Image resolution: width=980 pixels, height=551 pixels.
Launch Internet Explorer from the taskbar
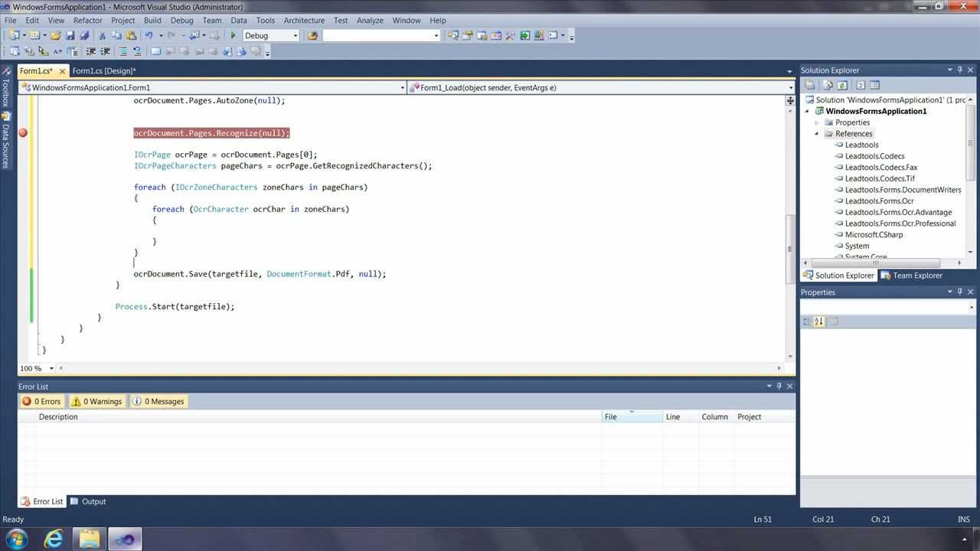pyautogui.click(x=54, y=539)
